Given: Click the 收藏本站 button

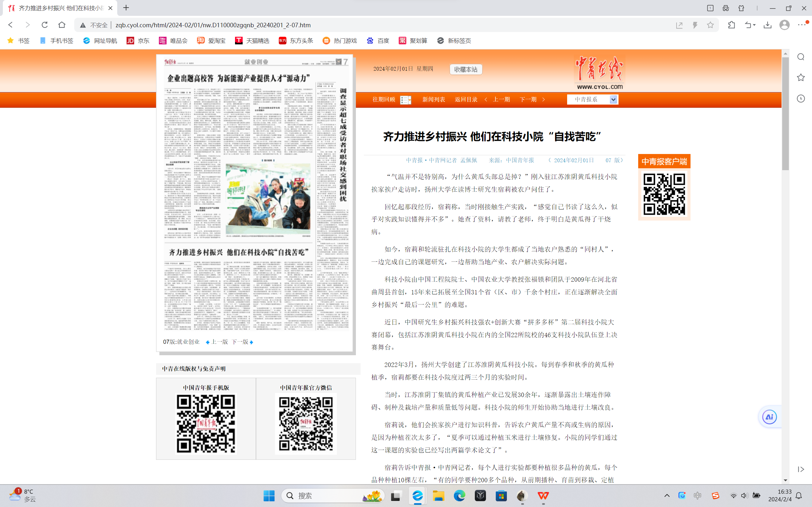Looking at the screenshot, I should 466,69.
